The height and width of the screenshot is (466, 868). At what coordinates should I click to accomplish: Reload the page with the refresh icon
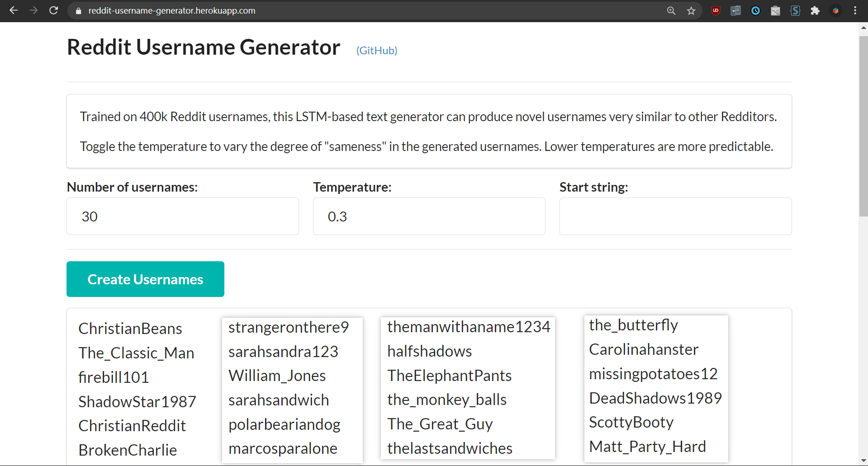point(53,10)
